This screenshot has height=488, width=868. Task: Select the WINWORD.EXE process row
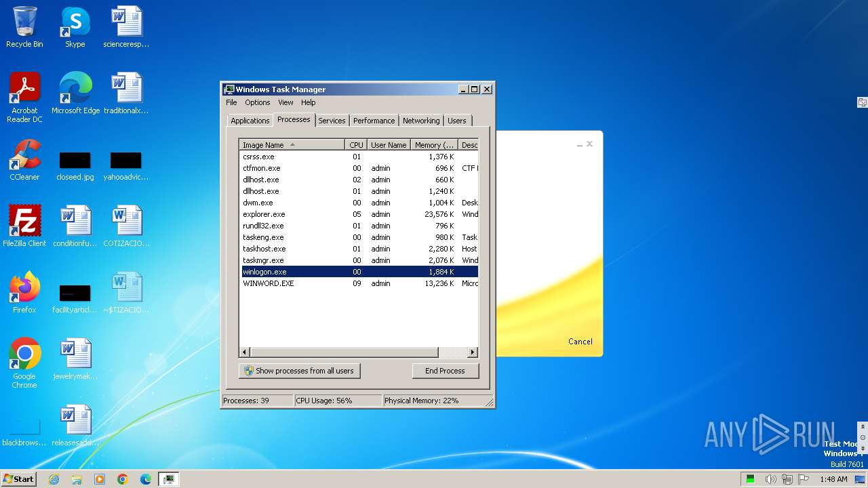(359, 283)
